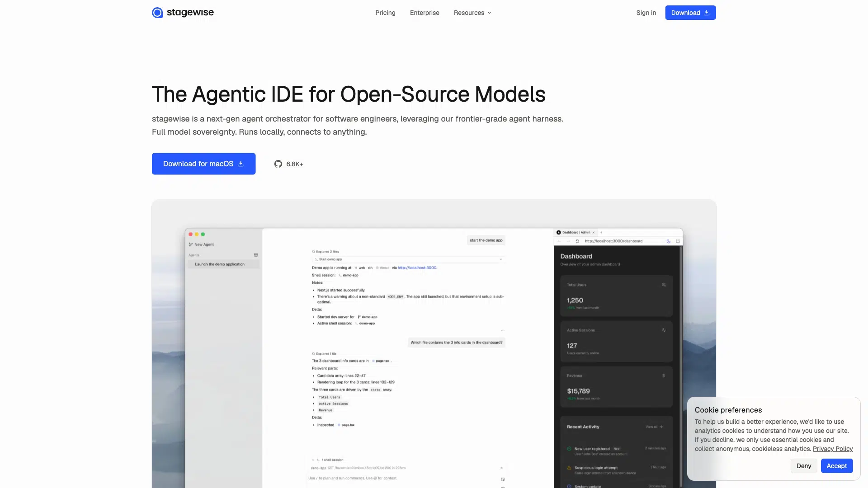Click the 'start the demo app' message bubble
The width and height of the screenshot is (868, 488).
486,240
